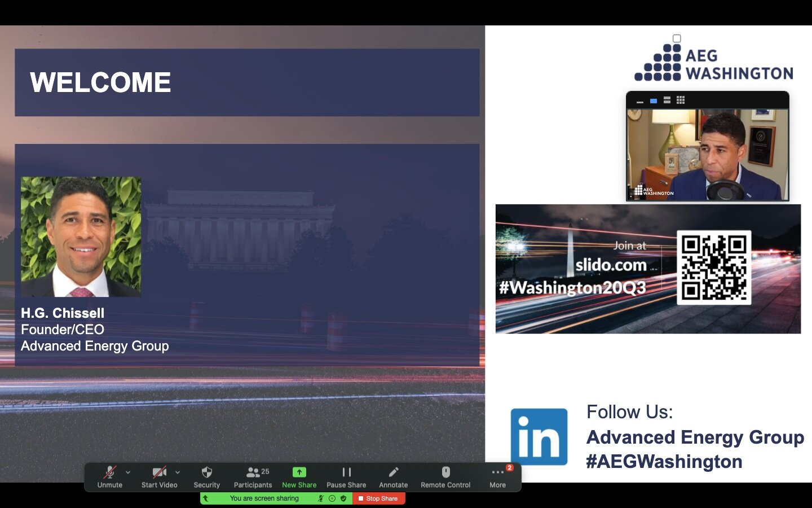
Task: Click the red notification badge on More
Action: tap(510, 467)
